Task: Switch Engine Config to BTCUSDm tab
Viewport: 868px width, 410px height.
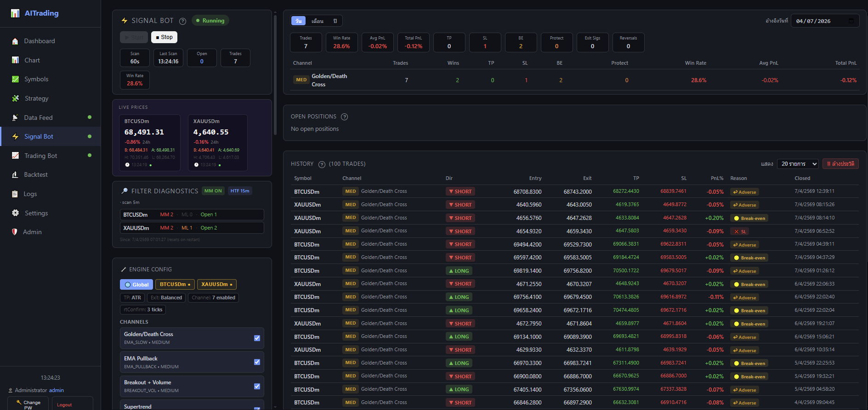Action: tap(175, 285)
